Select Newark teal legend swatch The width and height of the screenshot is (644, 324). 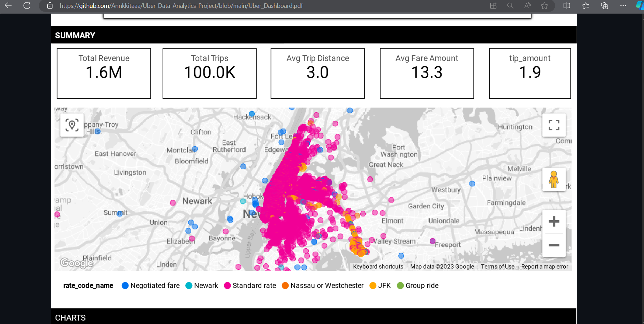pos(189,286)
